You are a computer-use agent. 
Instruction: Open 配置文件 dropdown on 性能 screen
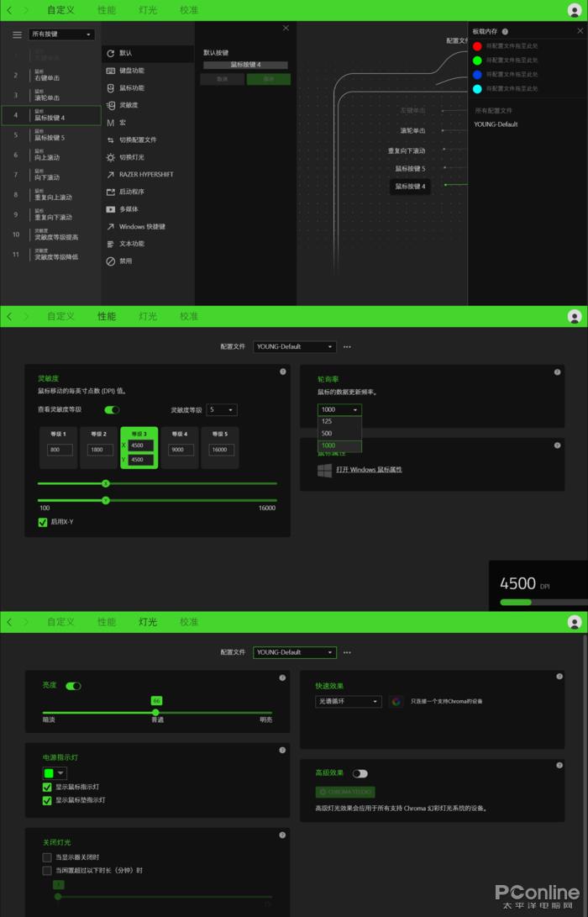pos(295,347)
